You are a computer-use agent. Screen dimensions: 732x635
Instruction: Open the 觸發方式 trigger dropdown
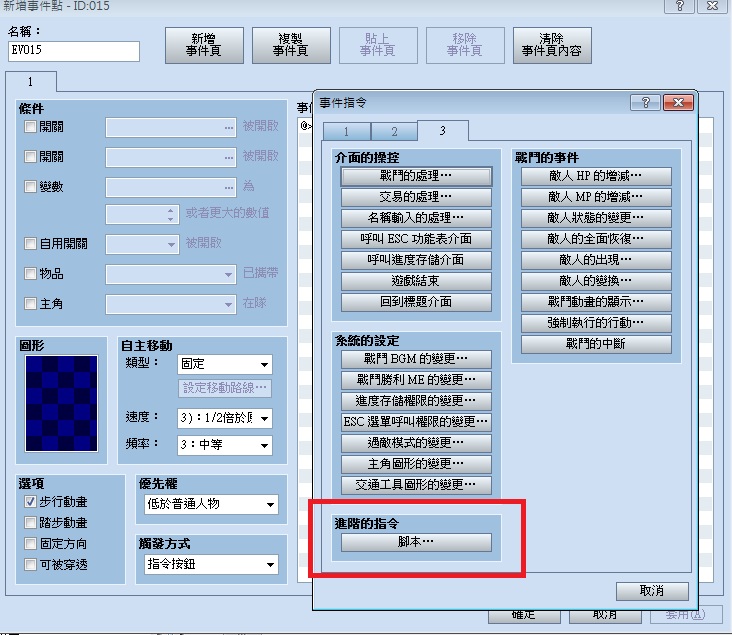(211, 564)
